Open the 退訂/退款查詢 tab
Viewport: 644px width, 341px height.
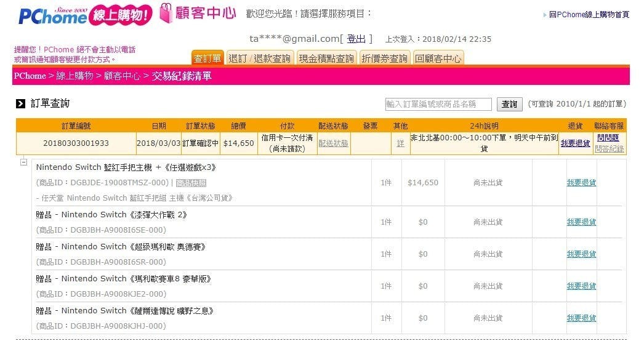[260, 58]
